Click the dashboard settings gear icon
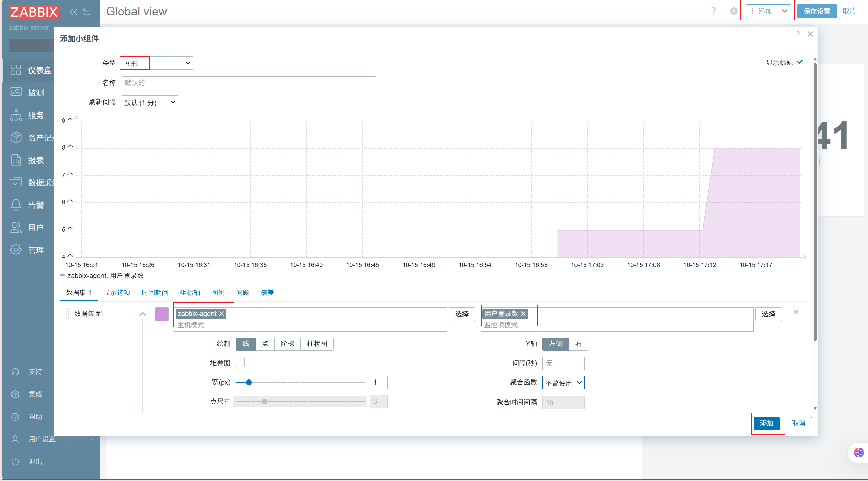Viewport: 868px width, 481px height. coord(734,11)
